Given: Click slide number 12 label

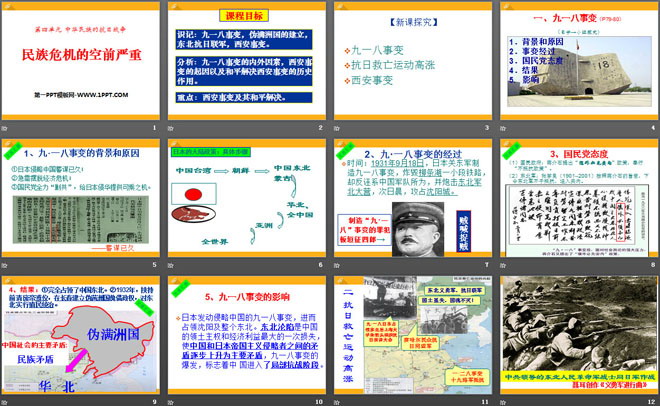Looking at the screenshot, I should pyautogui.click(x=652, y=402).
